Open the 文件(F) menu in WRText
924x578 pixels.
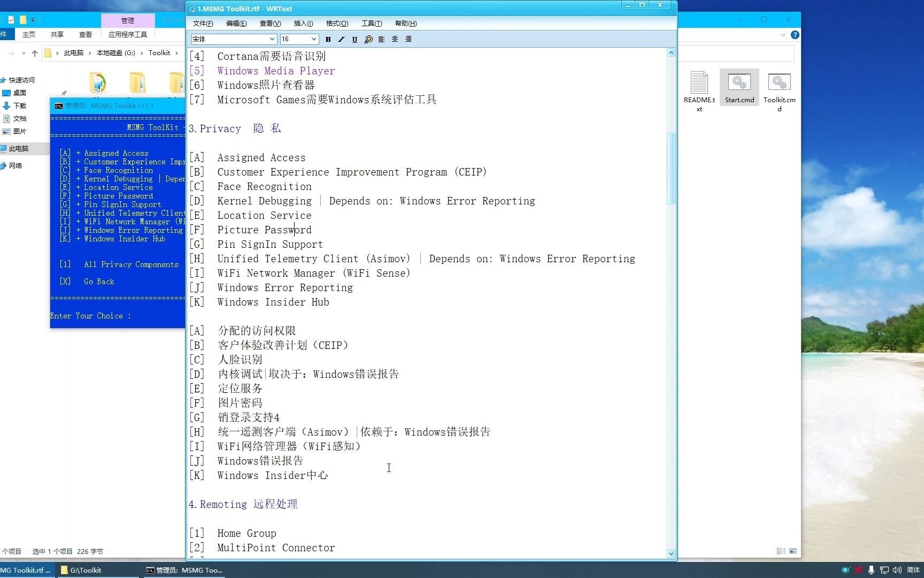tap(203, 24)
